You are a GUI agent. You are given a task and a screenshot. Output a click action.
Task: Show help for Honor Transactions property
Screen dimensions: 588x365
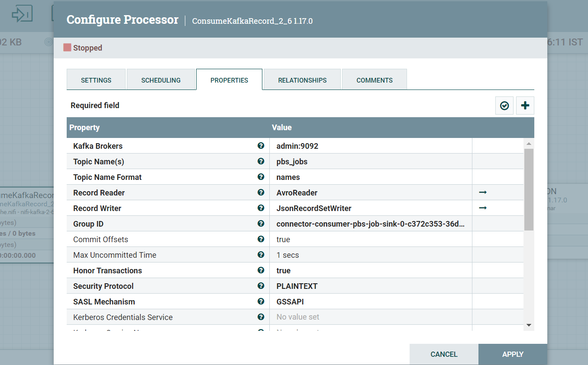click(x=261, y=270)
